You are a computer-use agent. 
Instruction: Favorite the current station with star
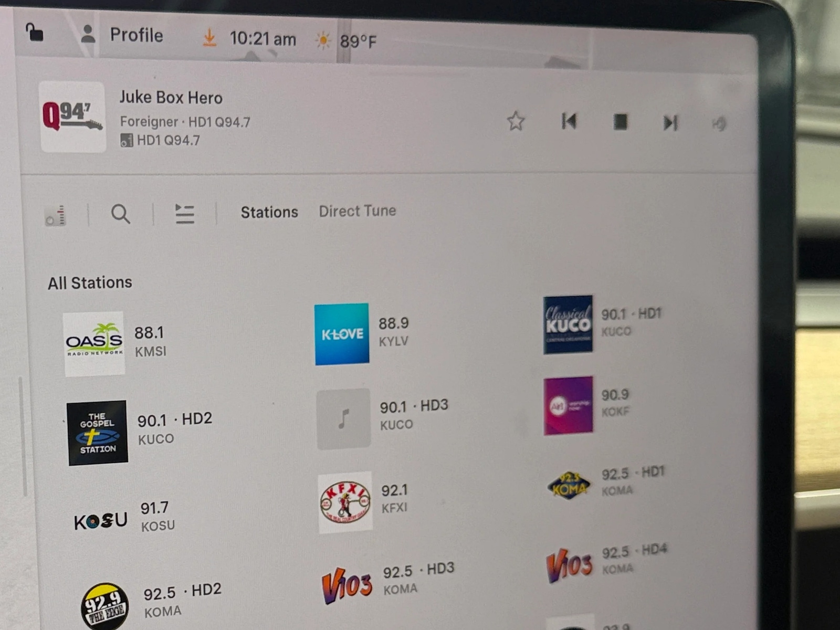(x=516, y=121)
